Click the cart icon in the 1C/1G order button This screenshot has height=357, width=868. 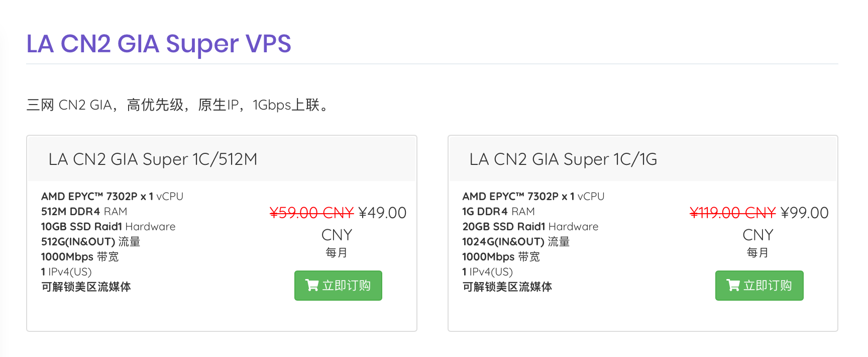tap(733, 286)
